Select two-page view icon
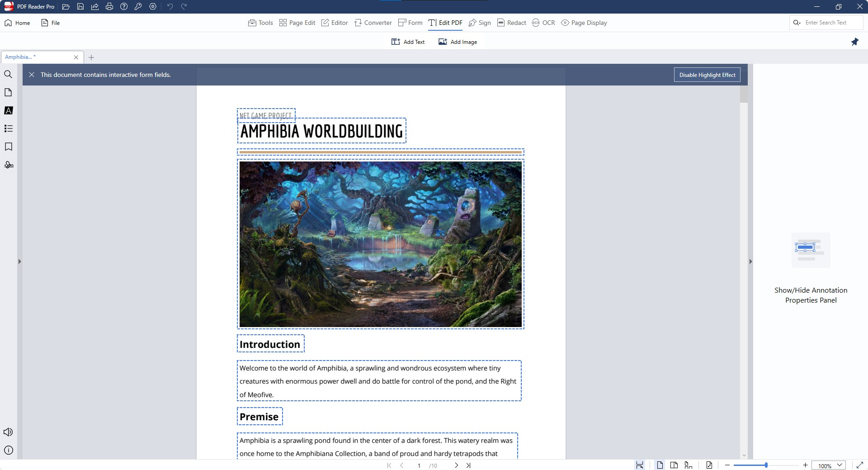Image resolution: width=868 pixels, height=470 pixels. click(674, 465)
